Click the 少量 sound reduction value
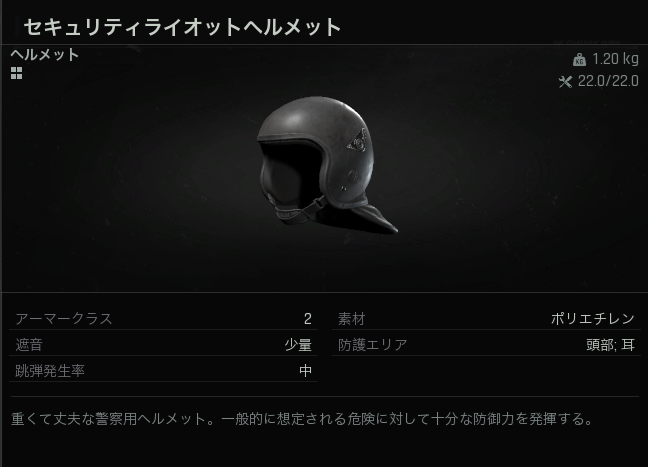 click(x=298, y=345)
